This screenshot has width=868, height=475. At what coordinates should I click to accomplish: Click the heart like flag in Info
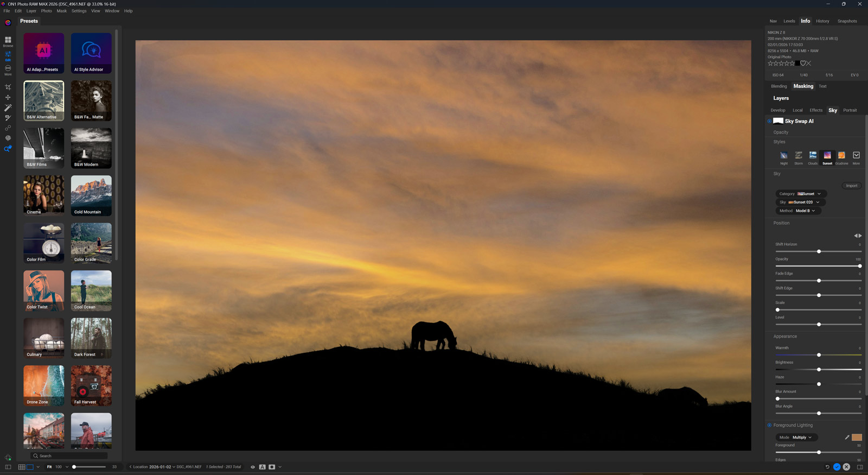tap(803, 64)
